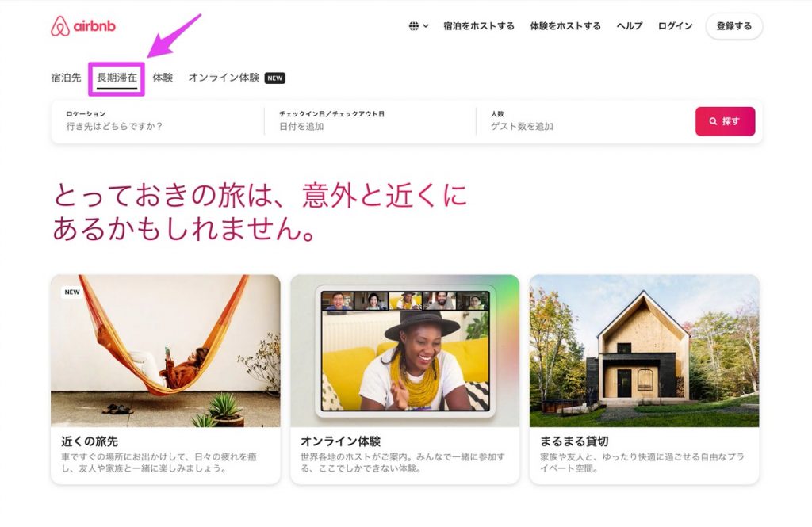Click the NEW badge on hammock card
The height and width of the screenshot is (527, 812).
pos(72,292)
